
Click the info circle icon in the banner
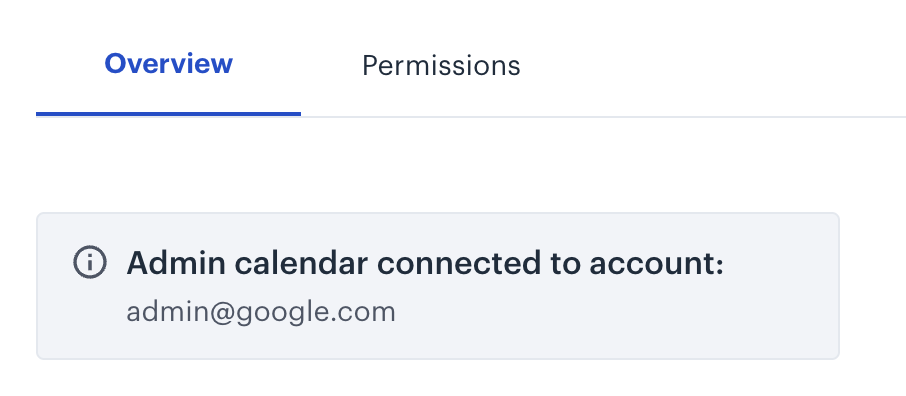[x=90, y=262]
